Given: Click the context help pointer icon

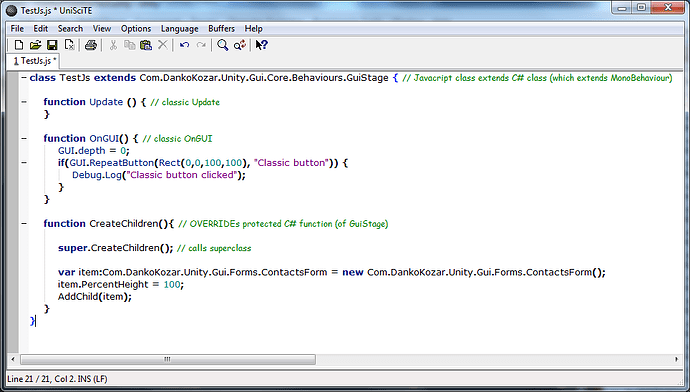Looking at the screenshot, I should click(x=261, y=45).
